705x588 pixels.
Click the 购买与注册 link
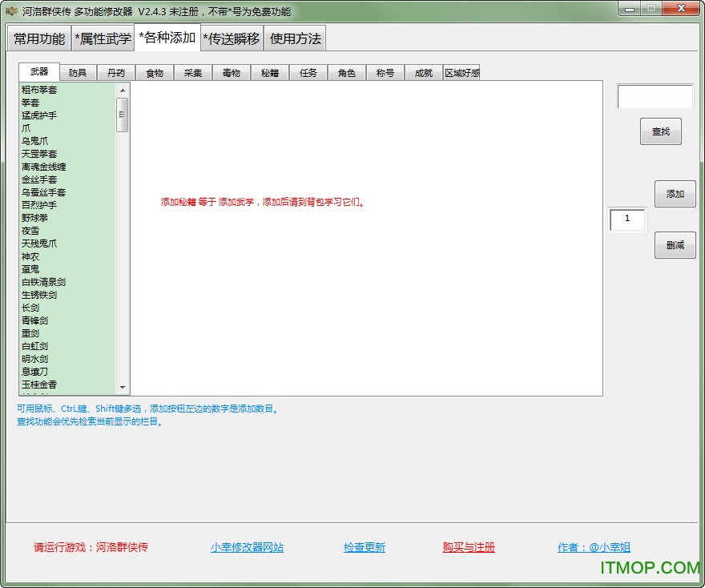coord(469,548)
